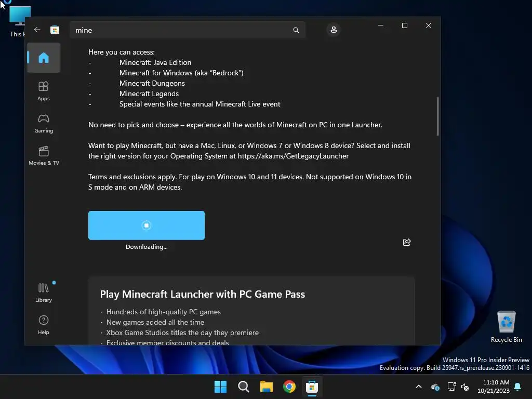Screen dimensions: 532x399
Task: Click the search box containing 'mine'
Action: [x=187, y=30]
